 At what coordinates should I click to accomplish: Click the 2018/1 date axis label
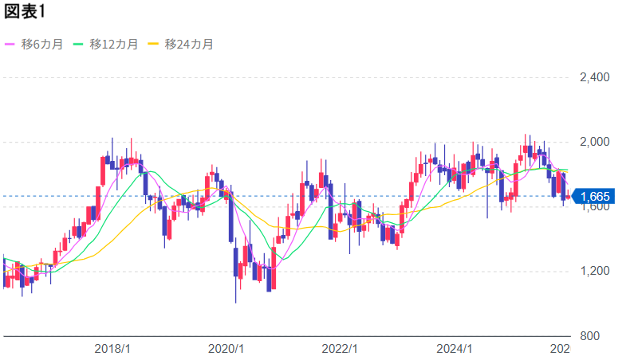(112, 349)
